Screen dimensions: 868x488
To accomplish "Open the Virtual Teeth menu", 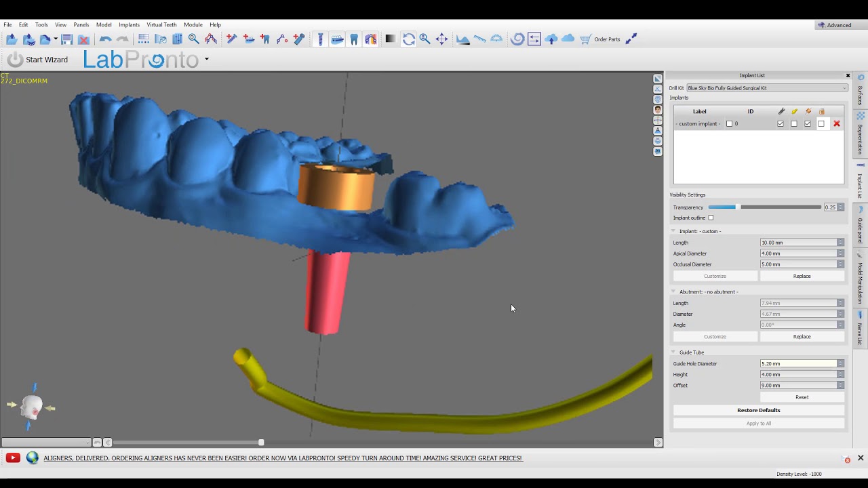I will [x=161, y=25].
